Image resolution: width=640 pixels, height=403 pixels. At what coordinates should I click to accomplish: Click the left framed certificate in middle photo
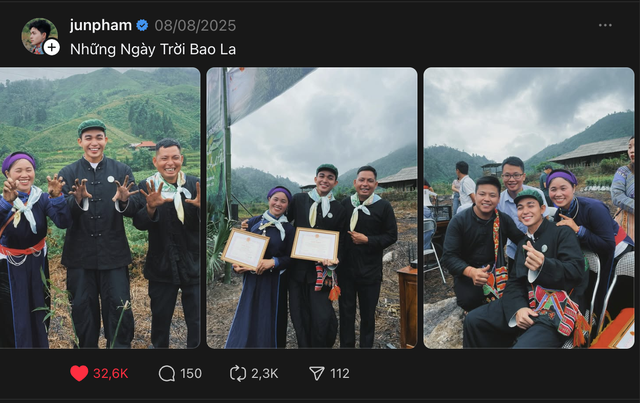pos(246,248)
